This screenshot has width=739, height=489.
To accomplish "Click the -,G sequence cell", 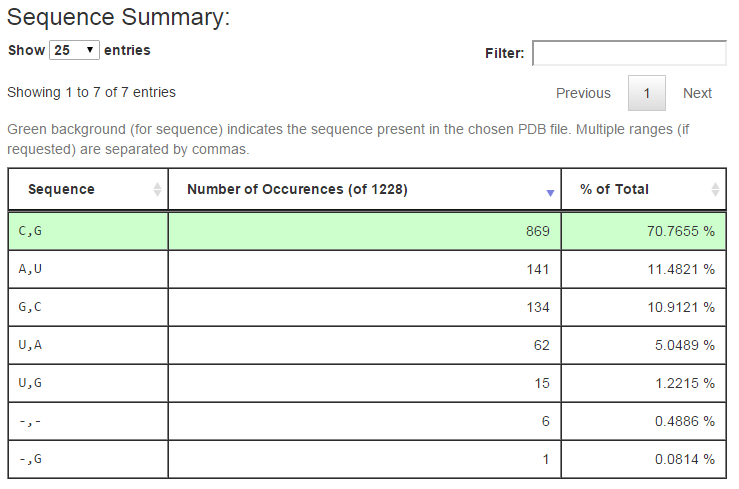I will click(88, 459).
